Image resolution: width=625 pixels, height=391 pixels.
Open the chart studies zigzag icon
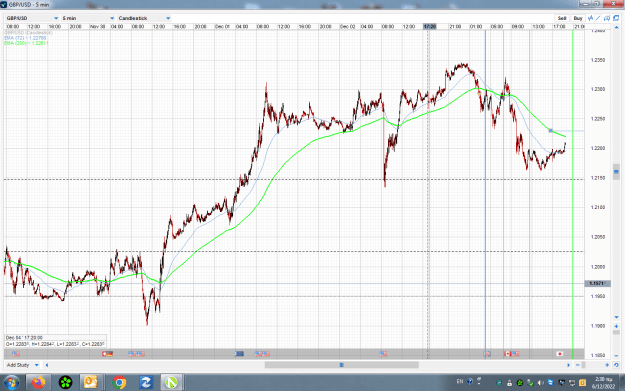[590, 18]
